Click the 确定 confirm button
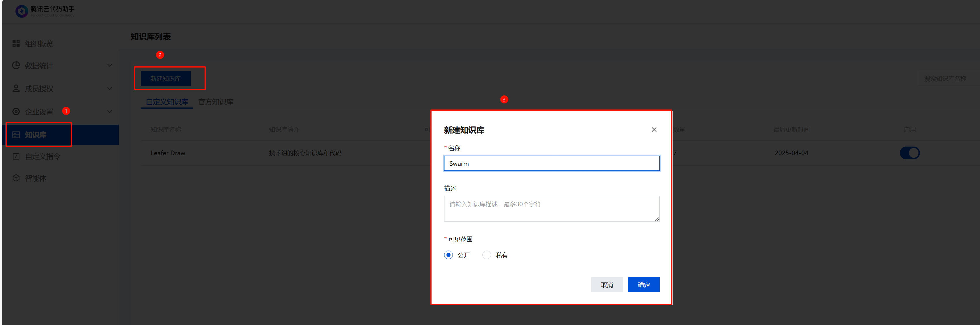 (643, 285)
